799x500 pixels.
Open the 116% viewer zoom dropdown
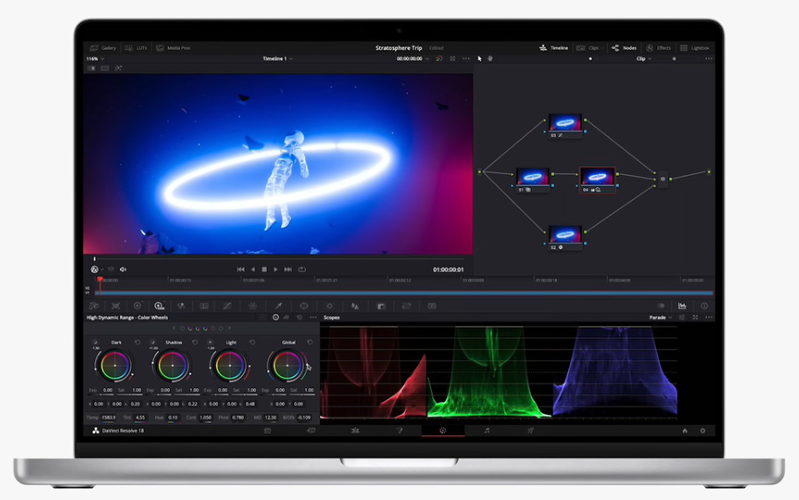95,59
